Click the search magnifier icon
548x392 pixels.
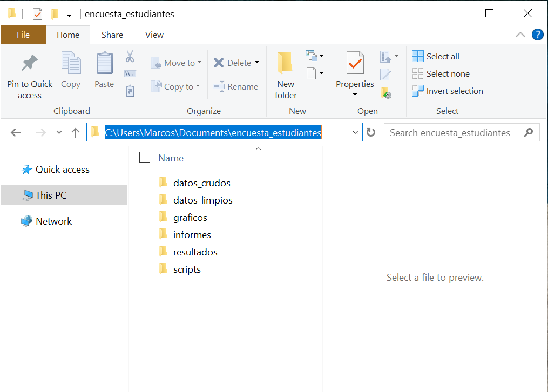529,132
